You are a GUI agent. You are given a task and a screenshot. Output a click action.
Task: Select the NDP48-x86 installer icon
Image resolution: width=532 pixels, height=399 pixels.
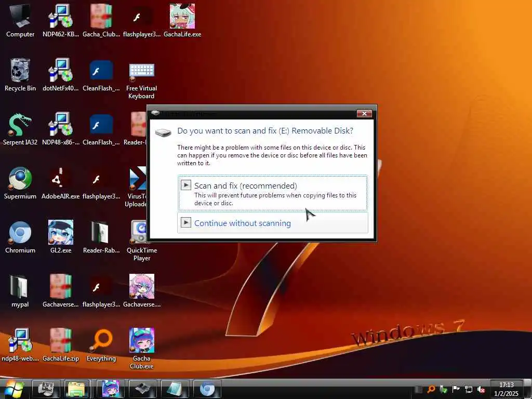[x=60, y=129]
